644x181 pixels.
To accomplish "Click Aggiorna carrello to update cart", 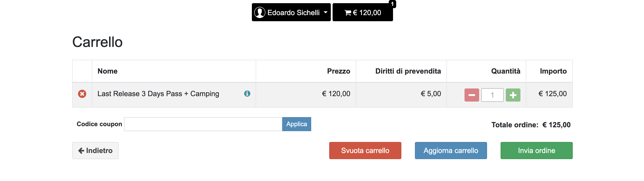I will 451,151.
